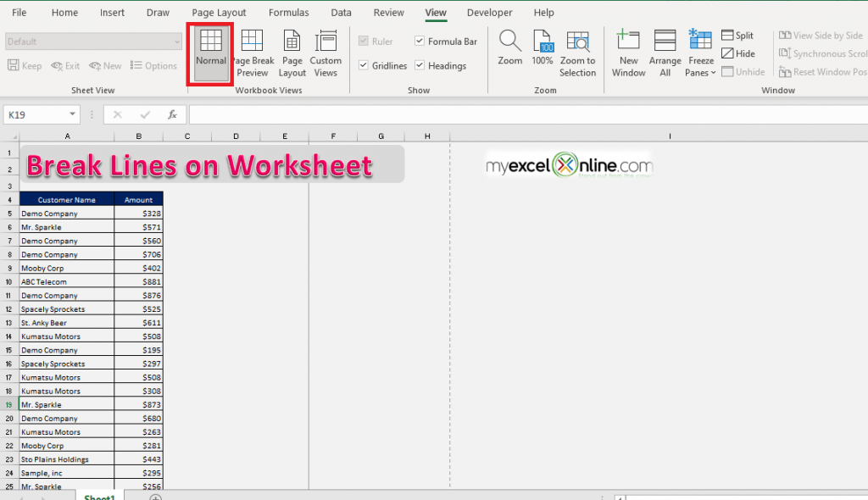
Task: Select Normal view icon
Action: tap(210, 53)
